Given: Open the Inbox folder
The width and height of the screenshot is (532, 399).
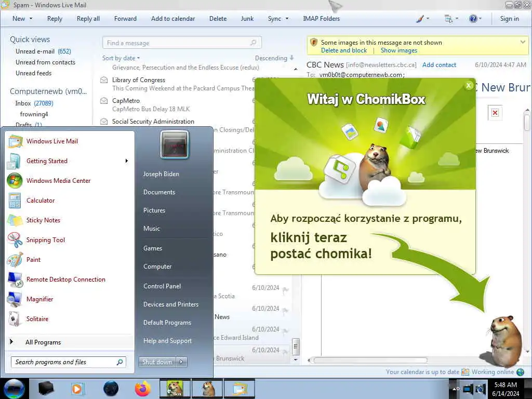Looking at the screenshot, I should (34, 103).
